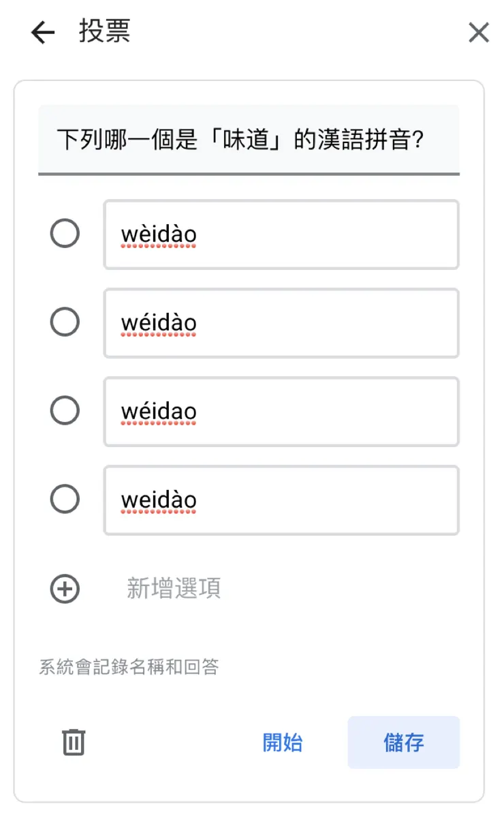
Task: Tap the back arrow to exit poll editor
Action: (42, 32)
